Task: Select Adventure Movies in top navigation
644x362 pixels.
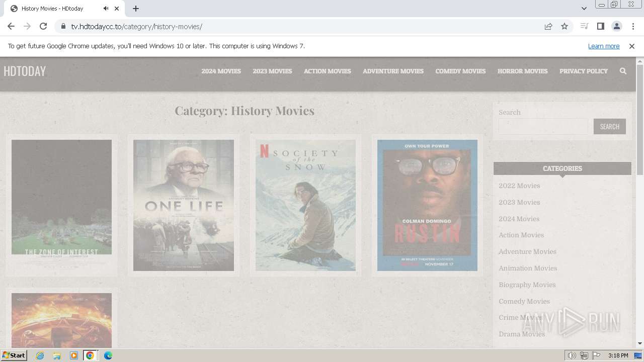Action: (x=393, y=71)
